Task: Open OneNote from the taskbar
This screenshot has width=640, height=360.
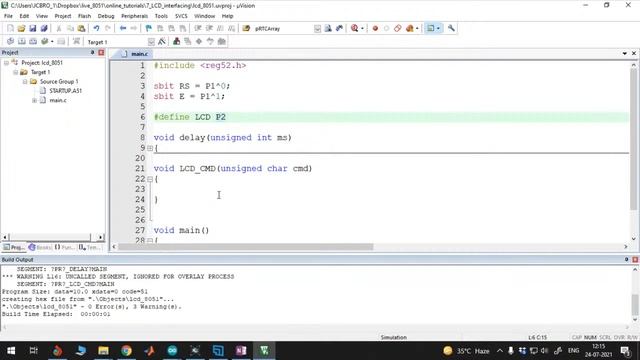Action: pyautogui.click(x=241, y=351)
